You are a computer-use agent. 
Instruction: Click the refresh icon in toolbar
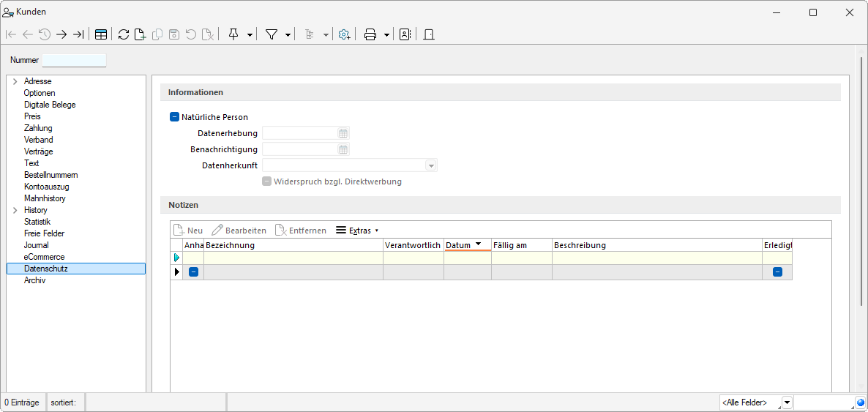123,34
